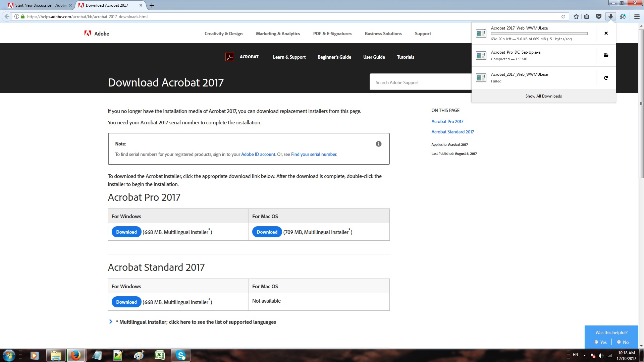Click Download button for Acrobat Pro 2017 Windows

(126, 232)
